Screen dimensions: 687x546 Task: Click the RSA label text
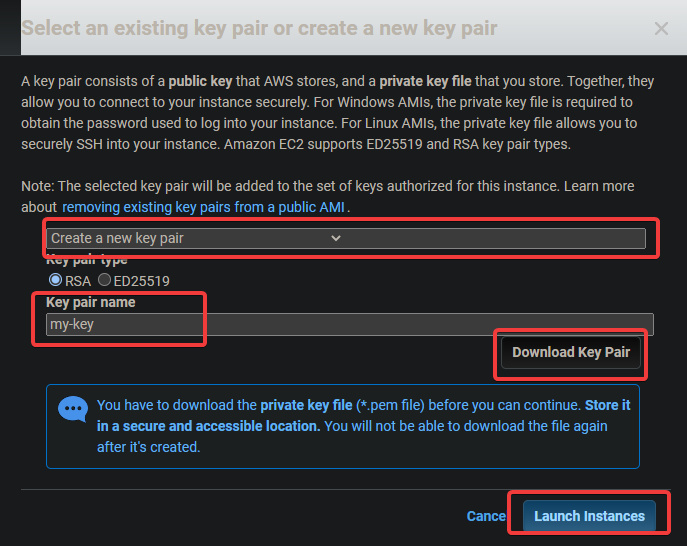77,281
